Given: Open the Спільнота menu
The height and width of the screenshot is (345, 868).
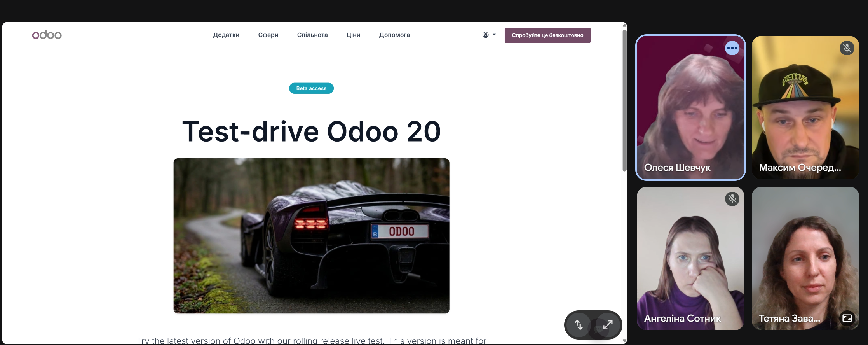Looking at the screenshot, I should tap(312, 35).
